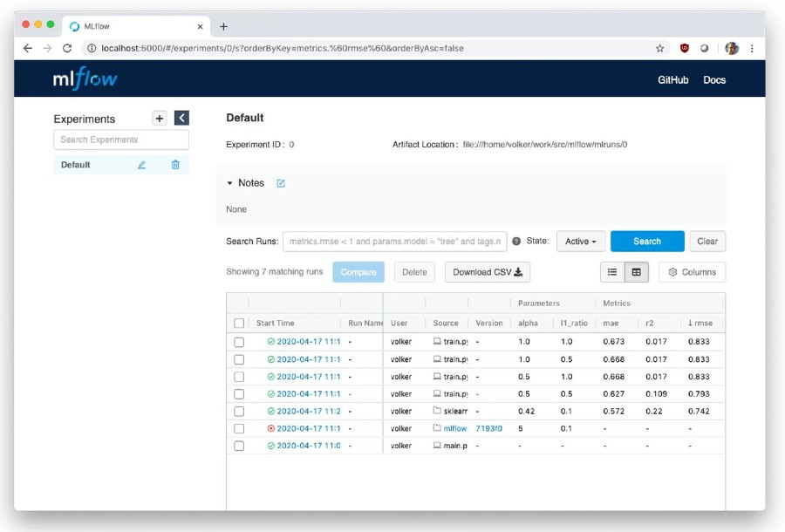This screenshot has height=532, width=785.
Task: Edit the Notes section
Action: click(x=281, y=183)
